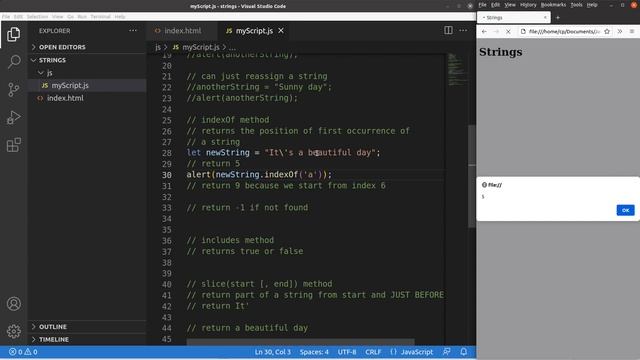Open the notifications bell in status bar
The width and height of the screenshot is (640, 360).
point(464,351)
